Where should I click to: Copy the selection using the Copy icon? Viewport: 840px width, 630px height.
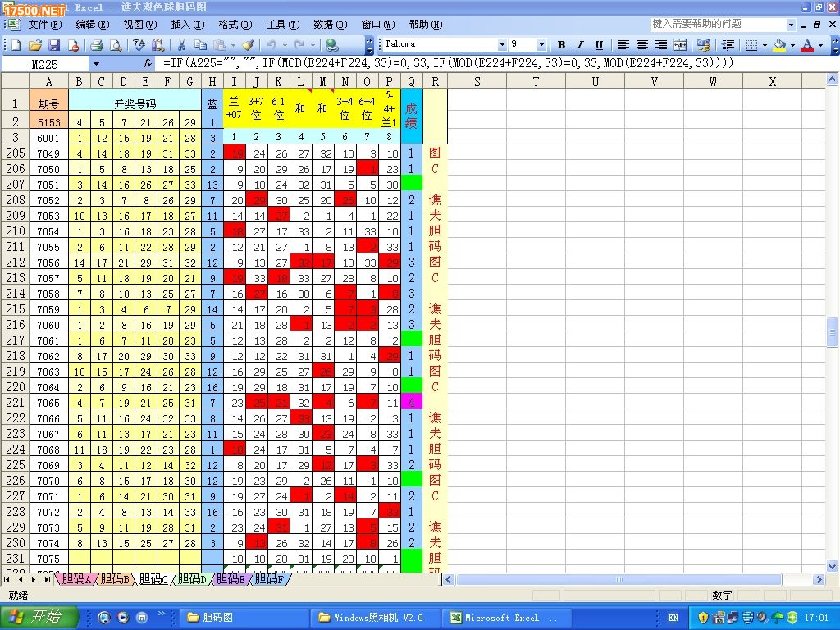point(200,45)
